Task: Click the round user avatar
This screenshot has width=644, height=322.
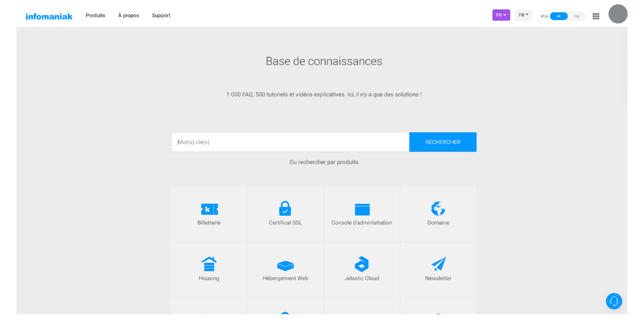Action: click(x=618, y=14)
